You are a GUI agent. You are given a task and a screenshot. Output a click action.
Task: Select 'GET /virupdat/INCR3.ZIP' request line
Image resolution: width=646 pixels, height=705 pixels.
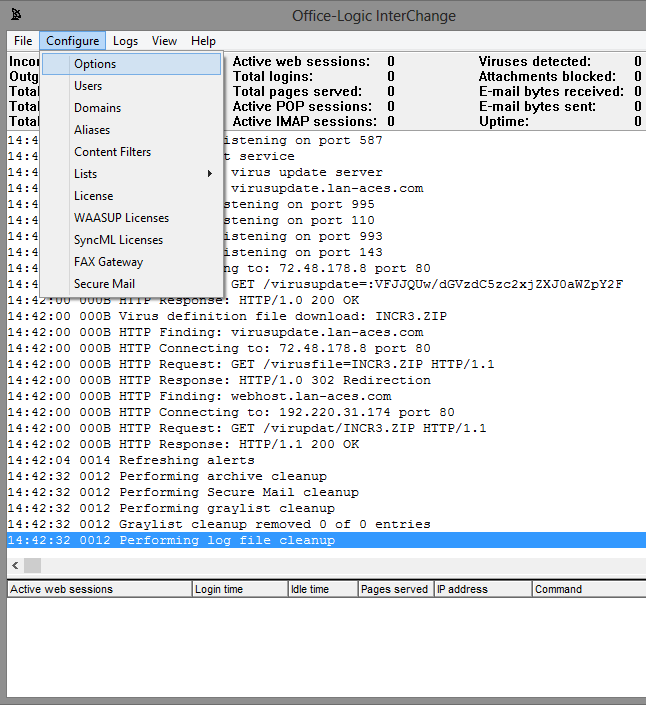pyautogui.click(x=326, y=428)
